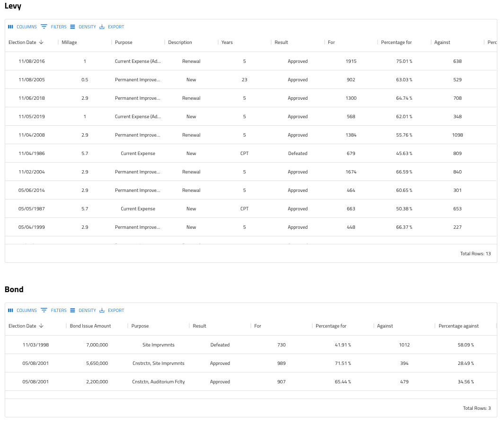The image size is (504, 424).
Task: Click the Levy Against column header
Action: pyautogui.click(x=442, y=43)
